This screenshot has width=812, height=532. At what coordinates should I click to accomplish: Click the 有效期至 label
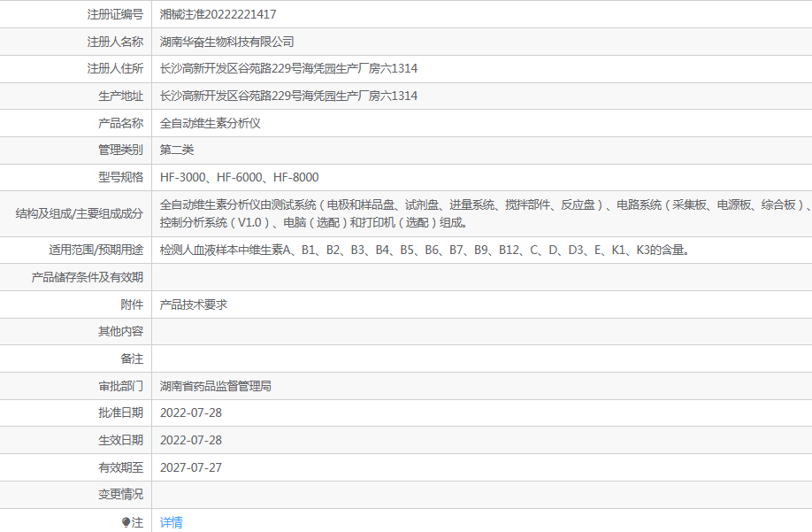(120, 467)
